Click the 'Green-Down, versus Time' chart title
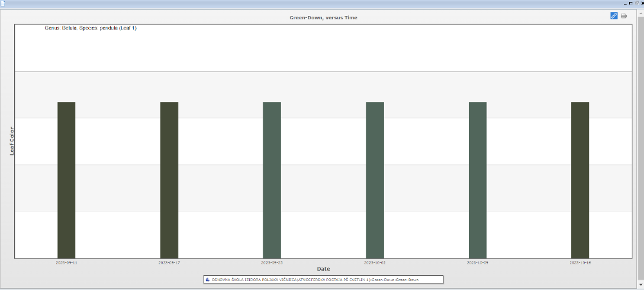644x290 pixels. [x=323, y=17]
